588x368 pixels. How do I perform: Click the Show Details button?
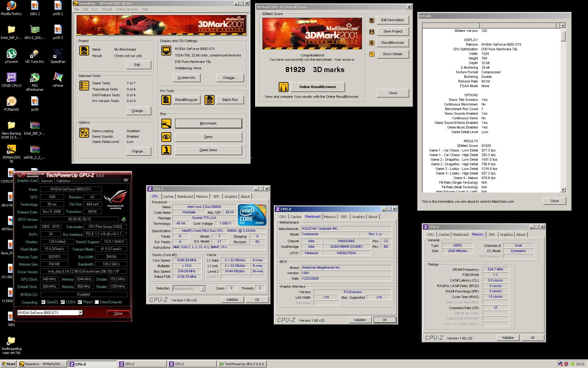393,54
